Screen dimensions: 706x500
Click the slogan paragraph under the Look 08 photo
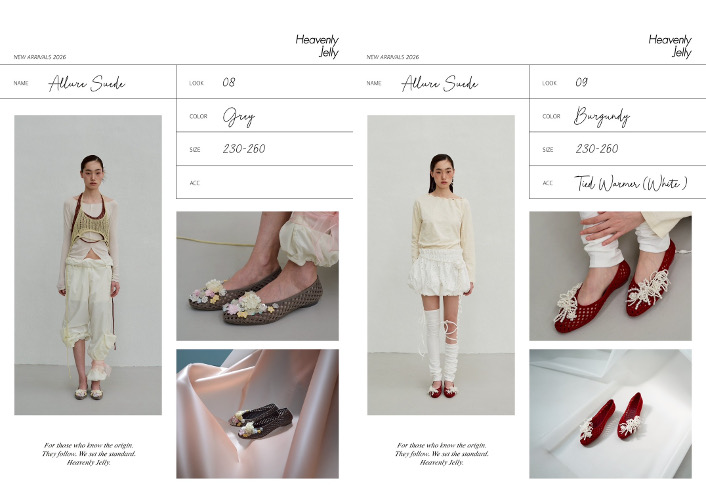click(x=89, y=454)
